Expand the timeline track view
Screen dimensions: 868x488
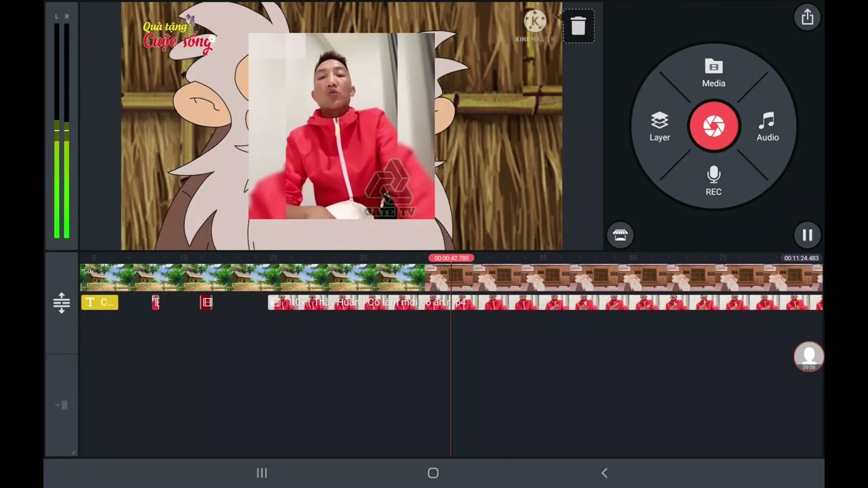tap(61, 302)
